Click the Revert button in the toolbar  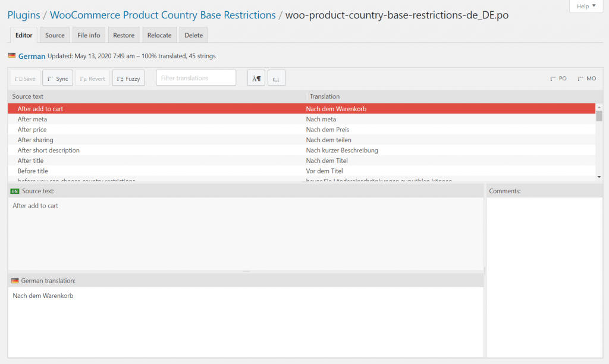pos(92,79)
